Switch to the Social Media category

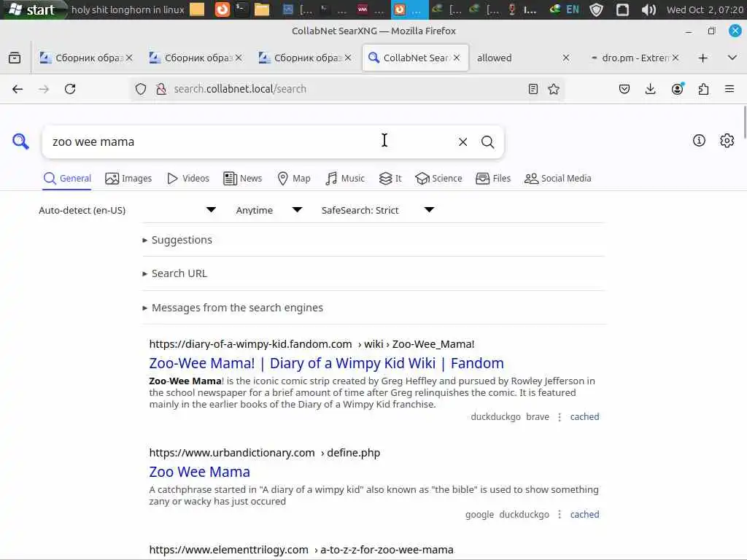[558, 179]
